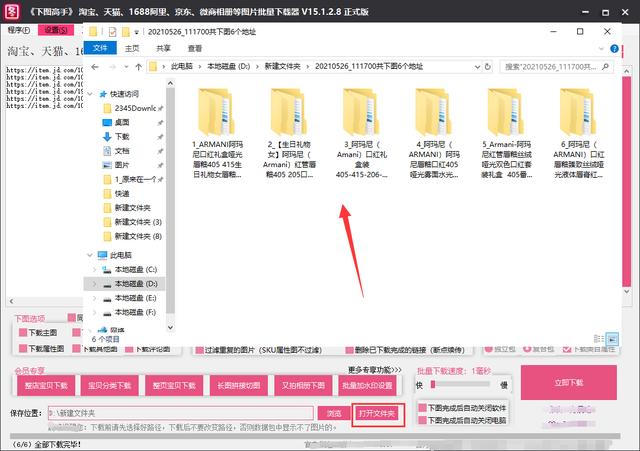Click the Explorer search magnifier icon

[x=605, y=66]
